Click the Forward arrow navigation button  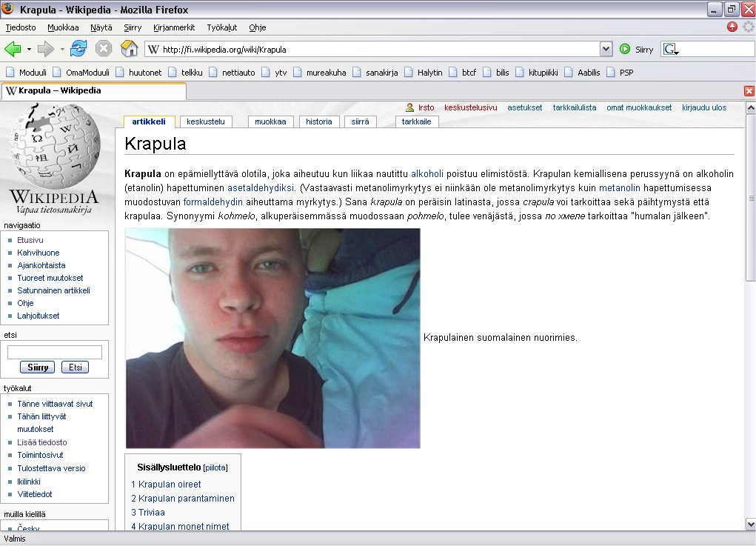pos(46,49)
